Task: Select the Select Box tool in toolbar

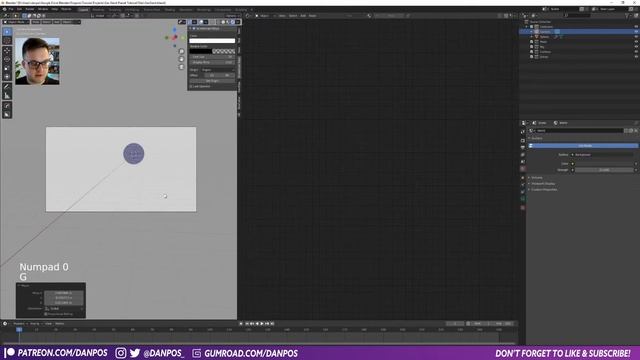Action: pyautogui.click(x=7, y=31)
